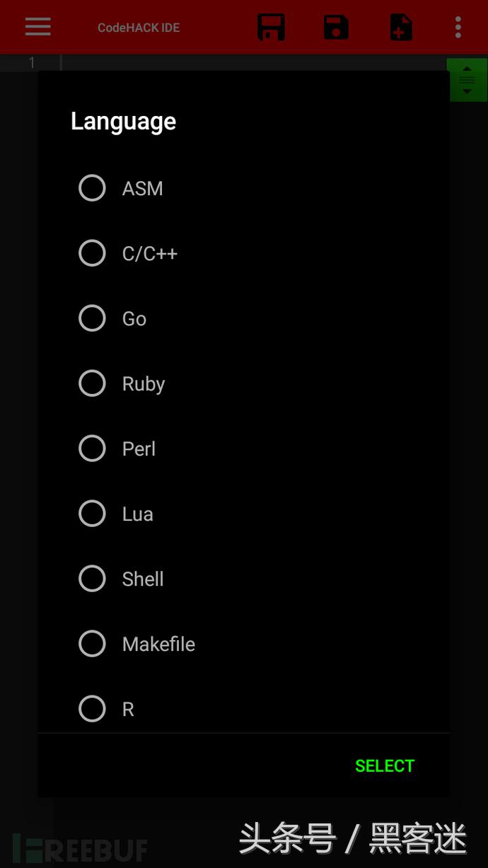Select the Perl radio option
Viewport: 488px width, 868px height.
click(x=92, y=449)
